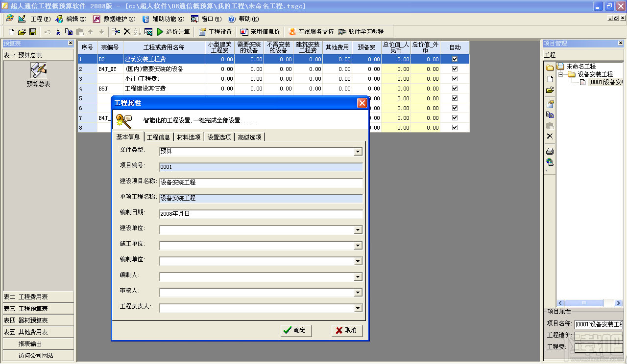
Task: Save the project with the floppy disk icon
Action: 33,32
